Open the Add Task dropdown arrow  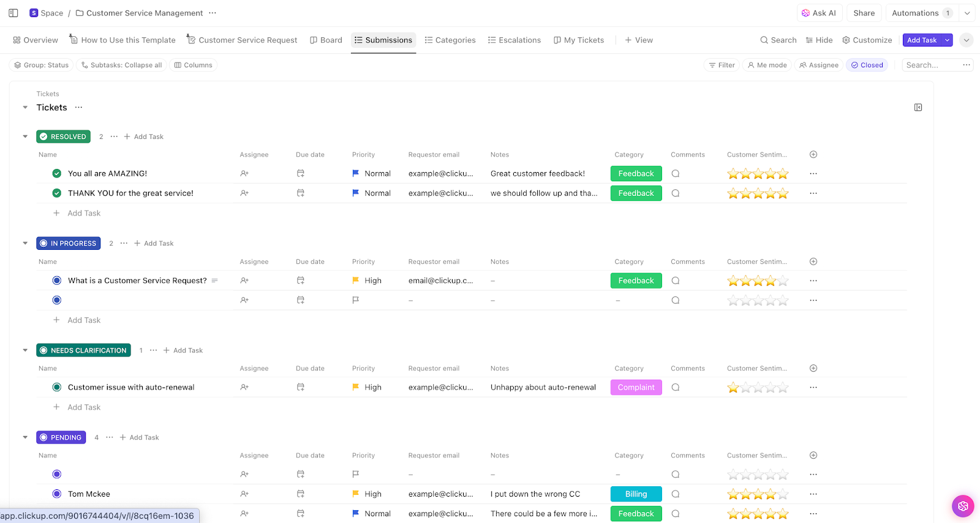pyautogui.click(x=947, y=40)
